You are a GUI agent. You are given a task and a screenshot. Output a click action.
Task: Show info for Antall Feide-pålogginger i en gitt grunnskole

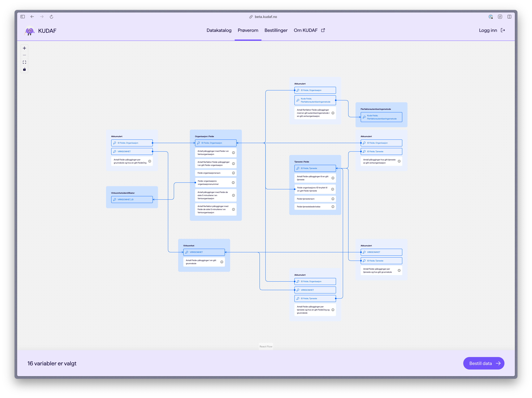point(222,262)
